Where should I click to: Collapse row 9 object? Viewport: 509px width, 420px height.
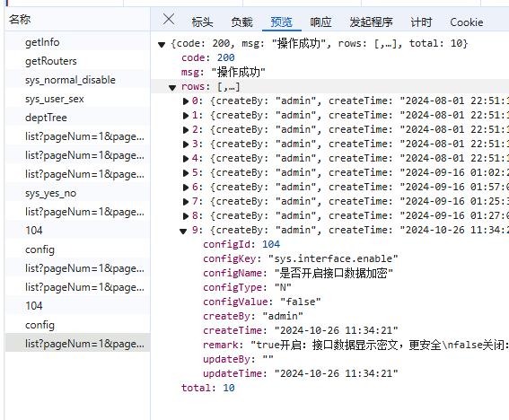(183, 231)
